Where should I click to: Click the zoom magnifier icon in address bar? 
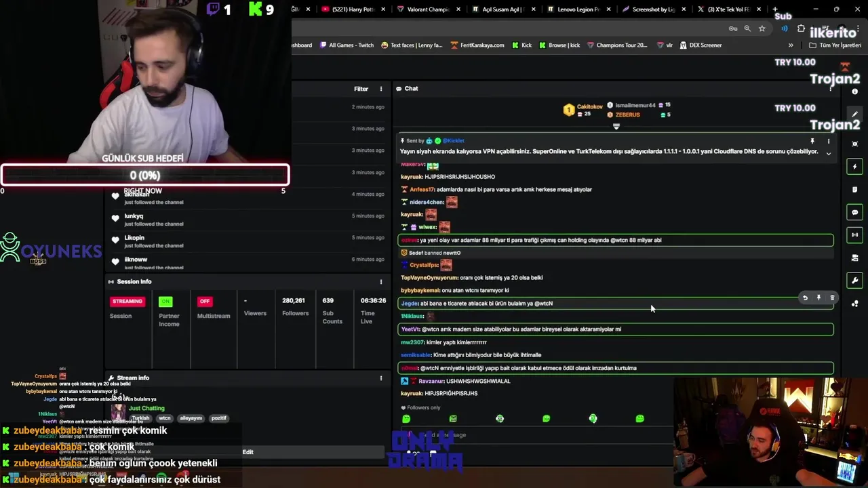point(747,28)
